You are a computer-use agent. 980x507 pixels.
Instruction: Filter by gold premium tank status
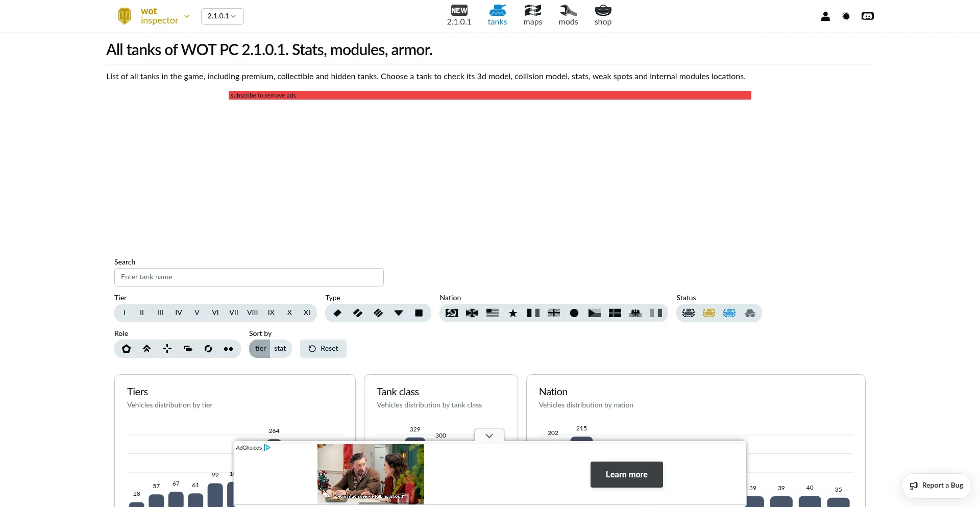coord(709,313)
